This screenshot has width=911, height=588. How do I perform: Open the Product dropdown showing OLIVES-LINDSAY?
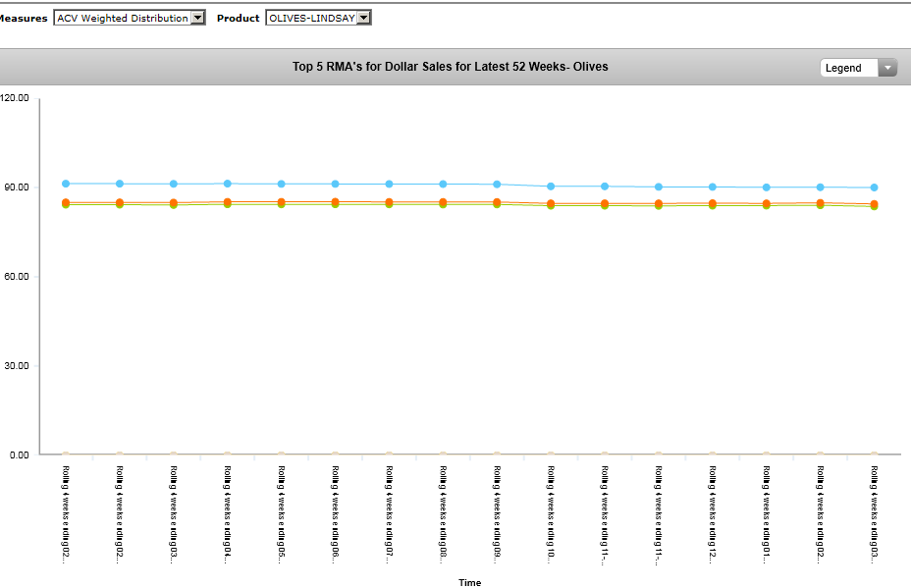click(x=318, y=18)
